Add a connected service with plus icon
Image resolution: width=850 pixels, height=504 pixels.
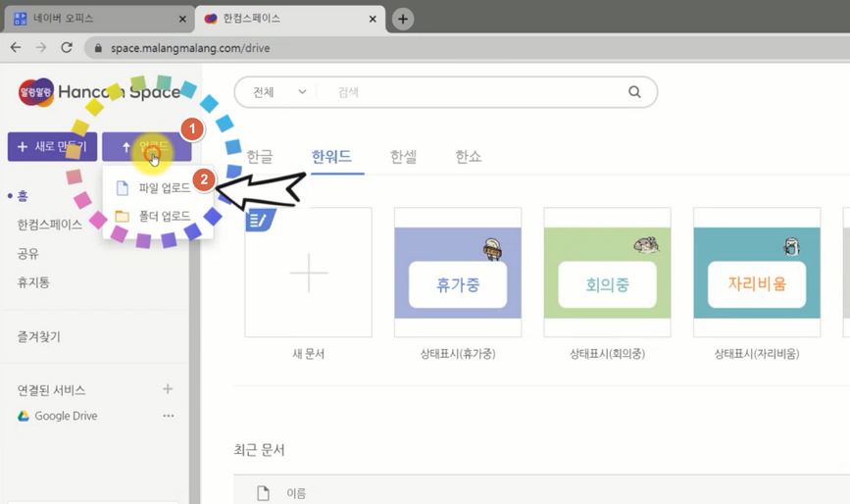168,388
